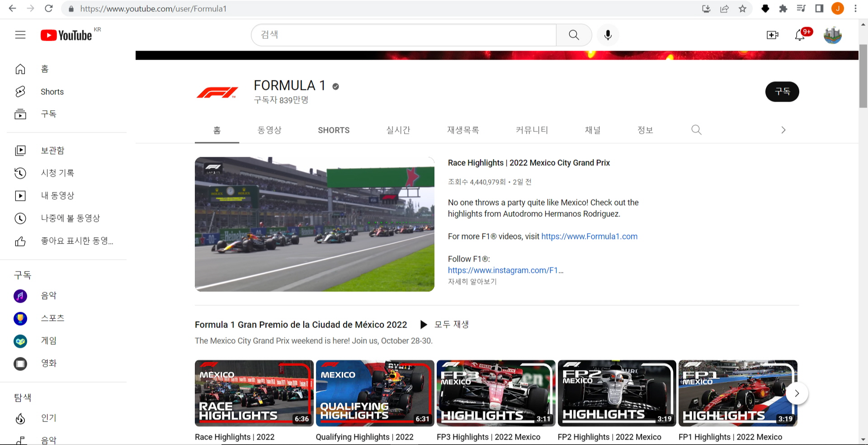Click the 구독 subscribe button
The width and height of the screenshot is (868, 445).
[782, 91]
